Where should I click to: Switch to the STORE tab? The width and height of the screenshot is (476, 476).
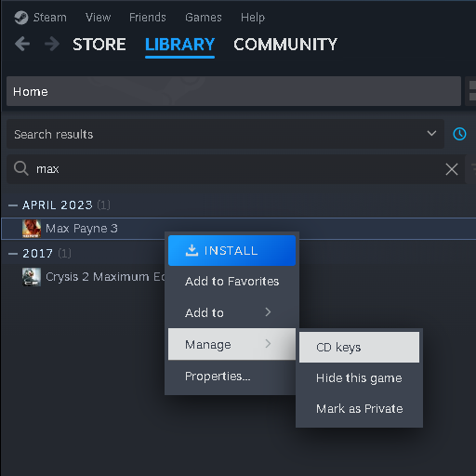[99, 44]
